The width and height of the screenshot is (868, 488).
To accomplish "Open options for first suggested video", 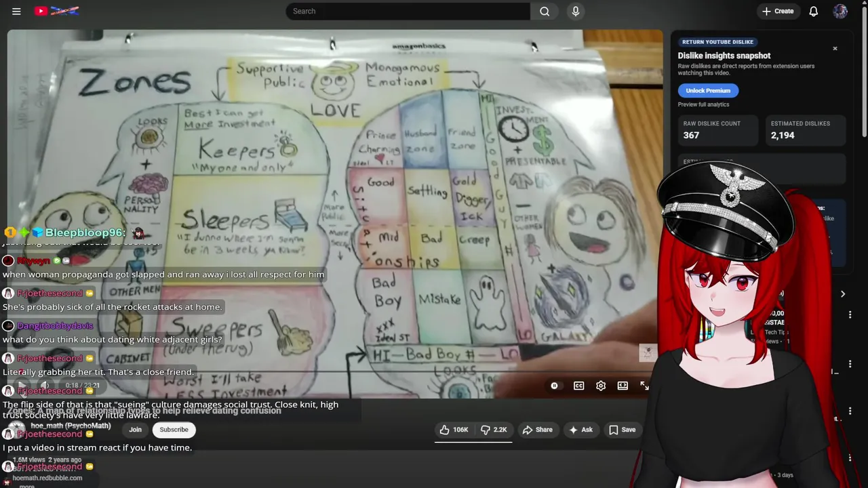I will 850,314.
